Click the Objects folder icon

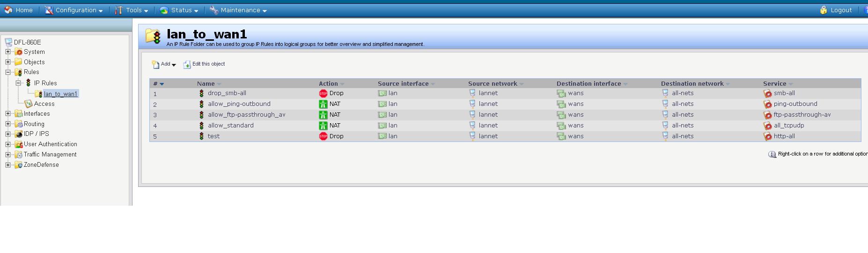tap(18, 62)
